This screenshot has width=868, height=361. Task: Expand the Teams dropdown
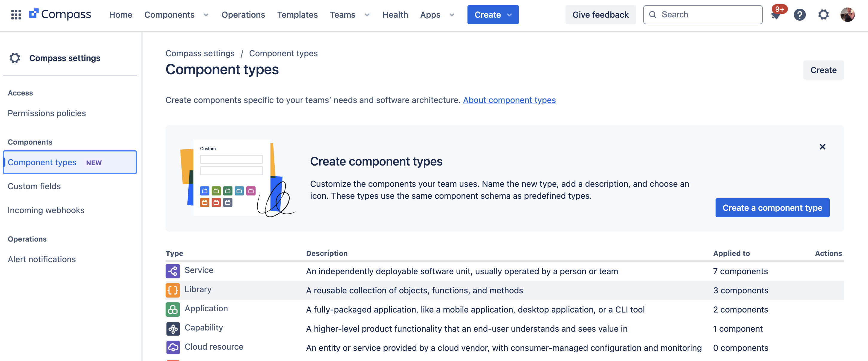tap(367, 15)
